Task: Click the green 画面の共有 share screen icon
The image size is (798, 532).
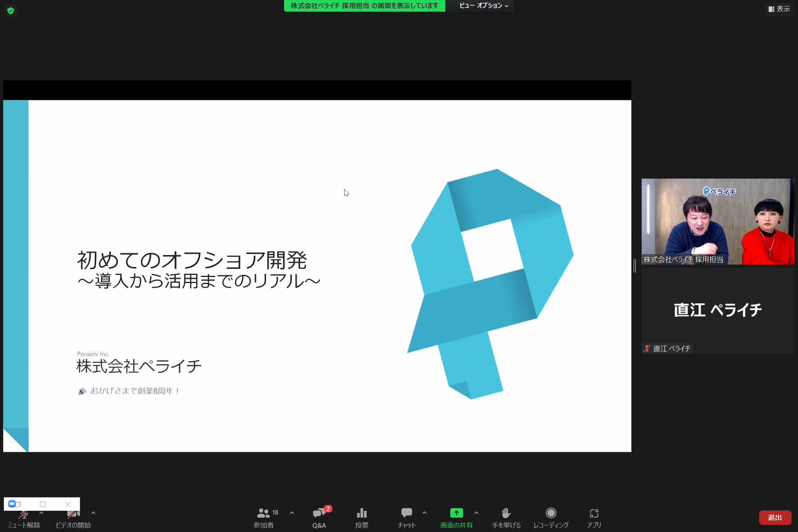Action: click(457, 513)
